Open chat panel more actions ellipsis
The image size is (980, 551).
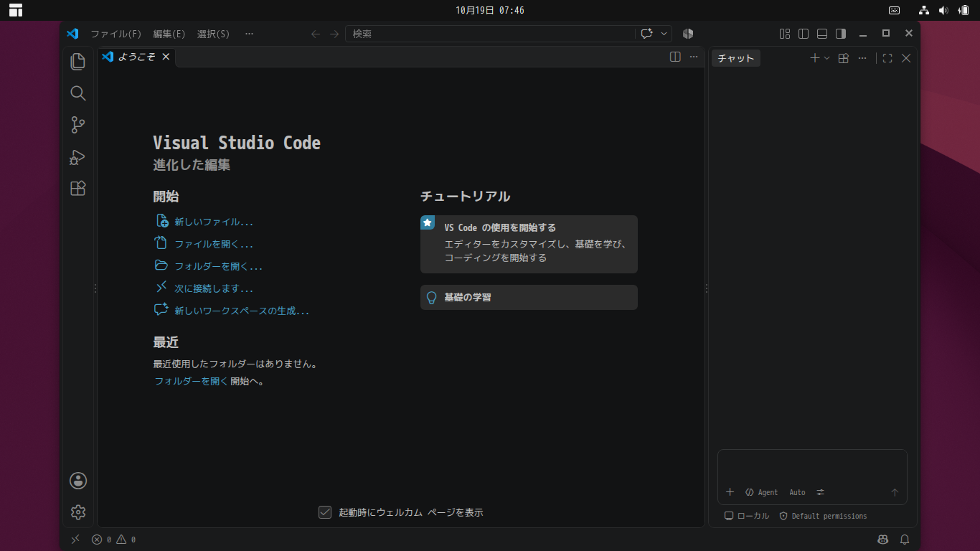point(862,58)
